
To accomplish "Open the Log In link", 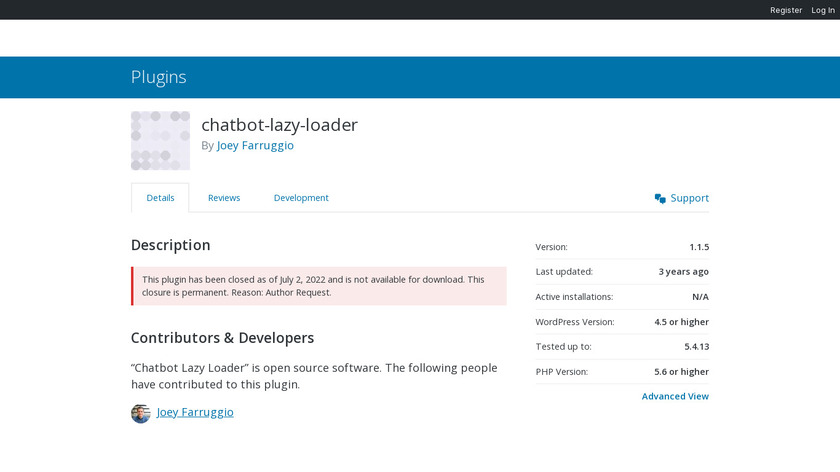I will 822,10.
